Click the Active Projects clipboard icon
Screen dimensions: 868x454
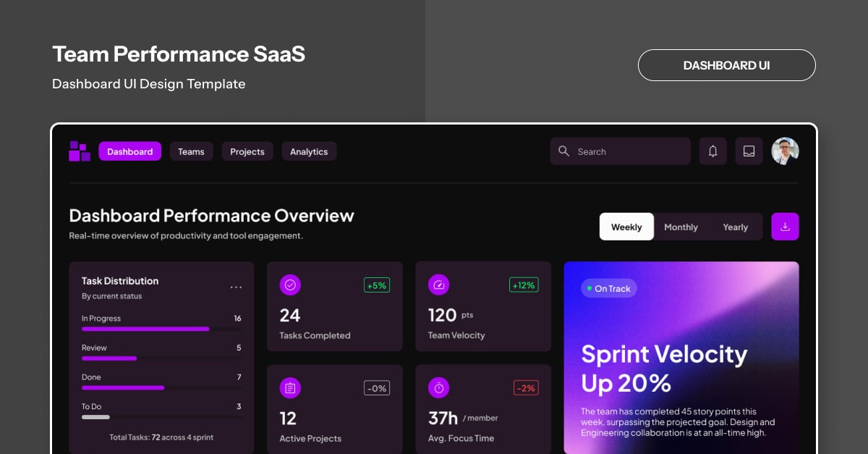[290, 388]
